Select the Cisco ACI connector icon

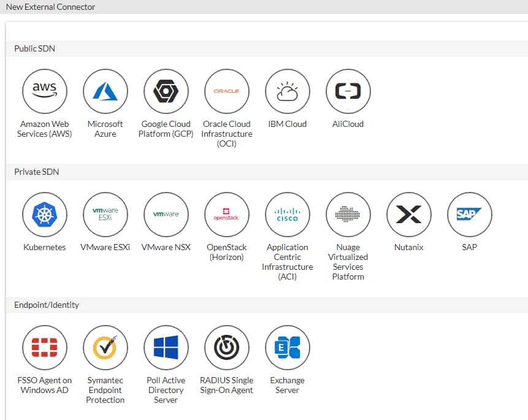[287, 215]
